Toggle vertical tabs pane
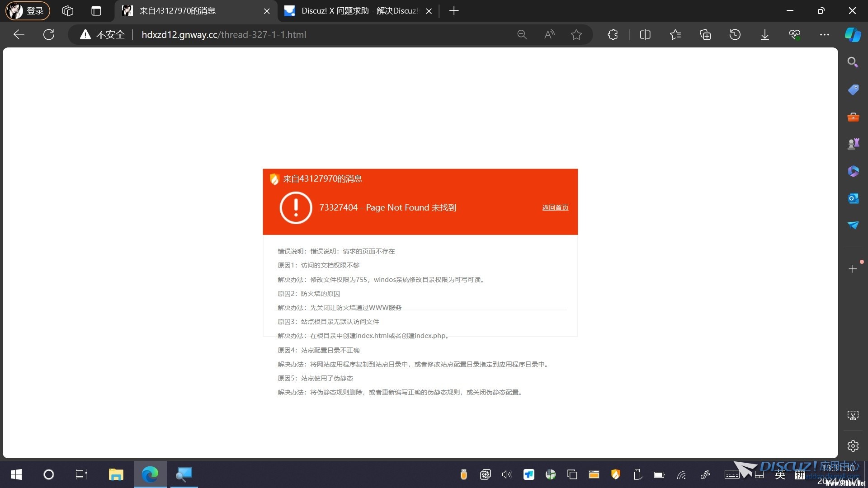This screenshot has height=488, width=868. click(x=96, y=11)
